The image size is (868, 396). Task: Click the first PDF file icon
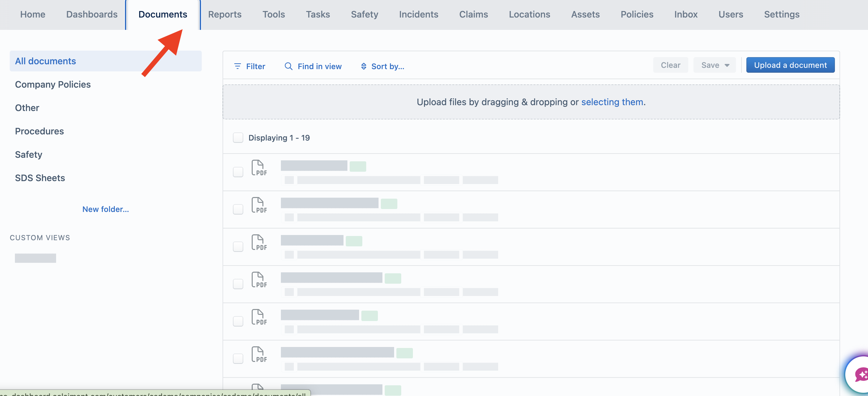coord(259,168)
